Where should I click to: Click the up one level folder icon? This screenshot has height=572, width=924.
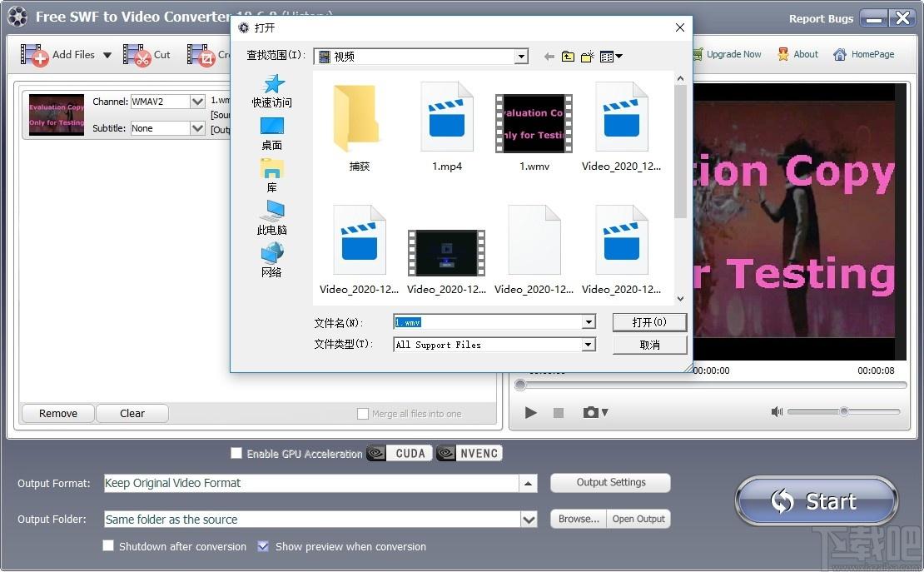(568, 57)
